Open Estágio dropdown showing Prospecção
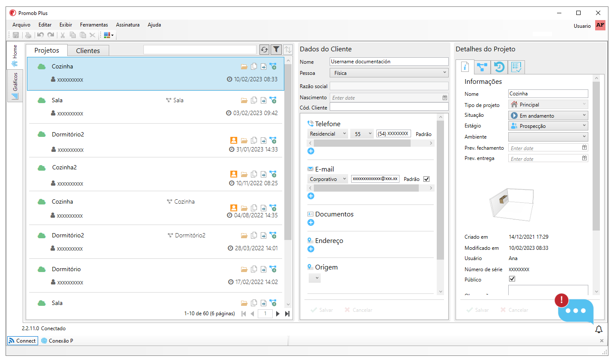 coord(548,126)
